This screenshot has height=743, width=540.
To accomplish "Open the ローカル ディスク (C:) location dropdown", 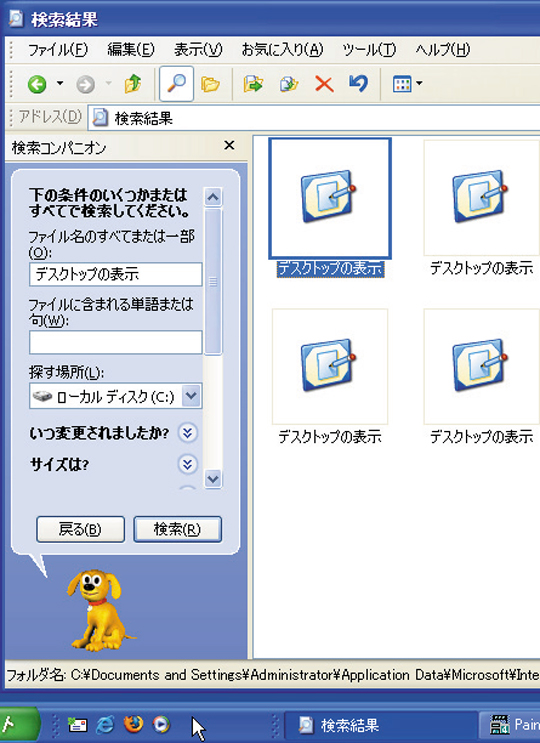I will tap(191, 396).
